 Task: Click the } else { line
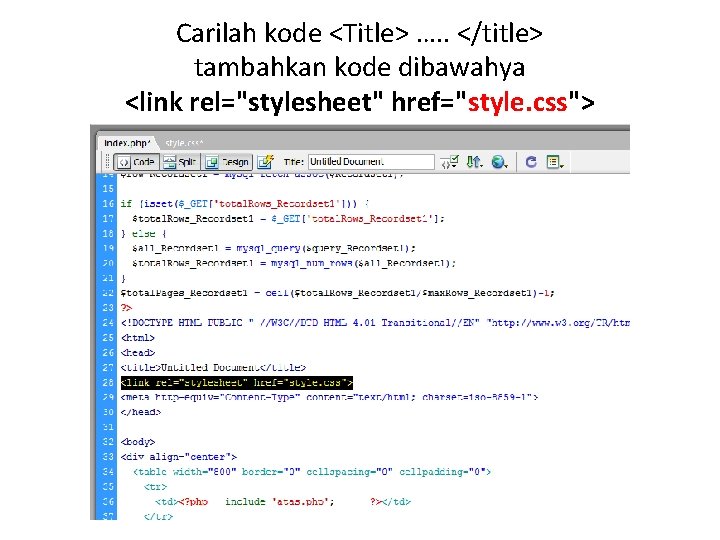pyautogui.click(x=143, y=233)
